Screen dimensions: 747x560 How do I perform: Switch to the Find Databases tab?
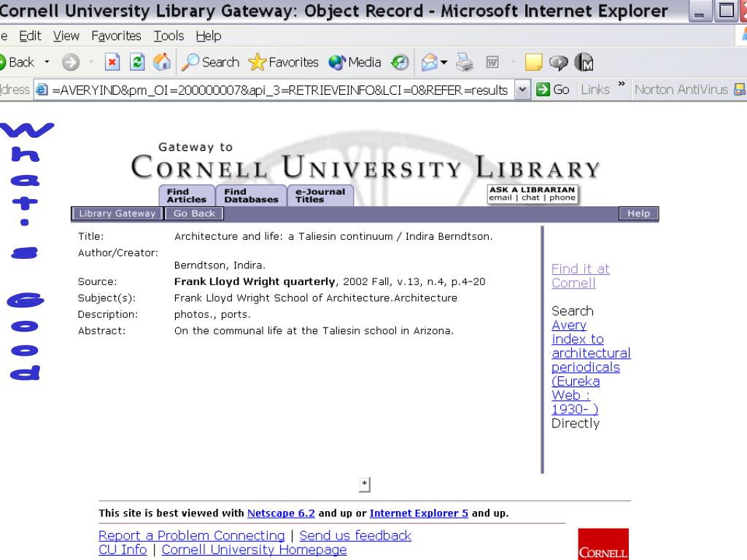251,195
